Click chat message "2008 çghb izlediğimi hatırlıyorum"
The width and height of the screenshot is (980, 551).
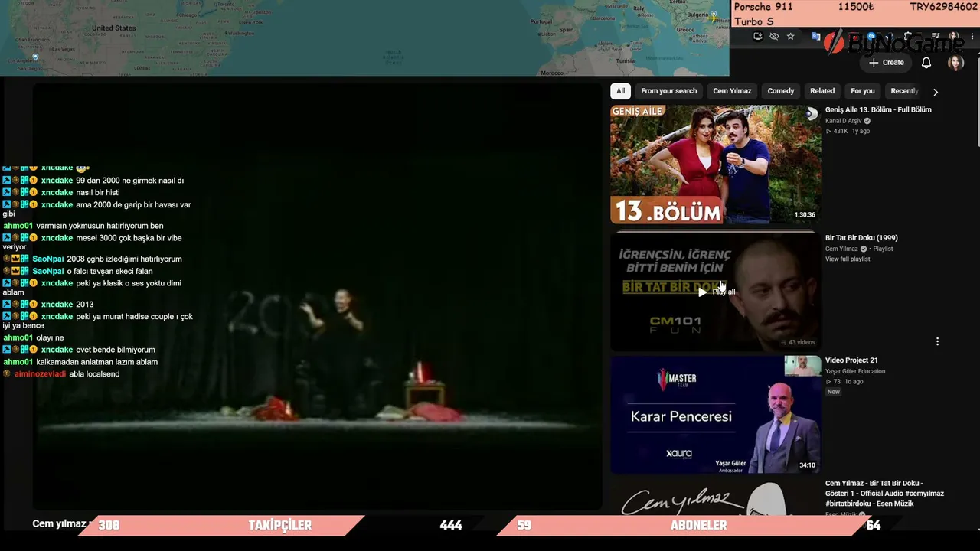[x=124, y=259]
